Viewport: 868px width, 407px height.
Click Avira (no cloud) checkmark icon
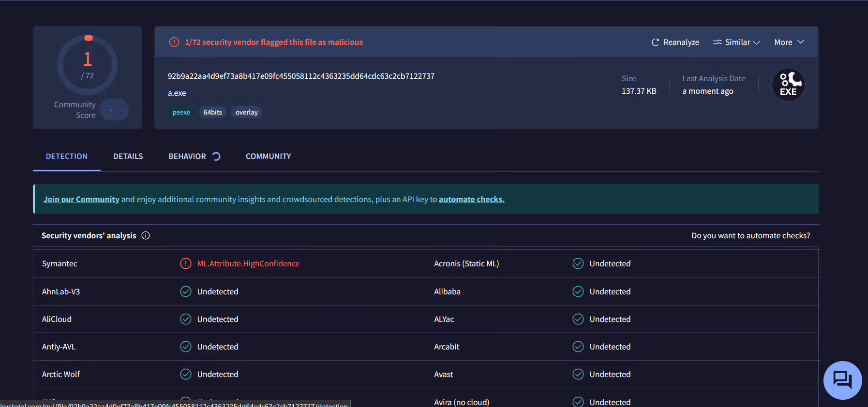pyautogui.click(x=578, y=402)
